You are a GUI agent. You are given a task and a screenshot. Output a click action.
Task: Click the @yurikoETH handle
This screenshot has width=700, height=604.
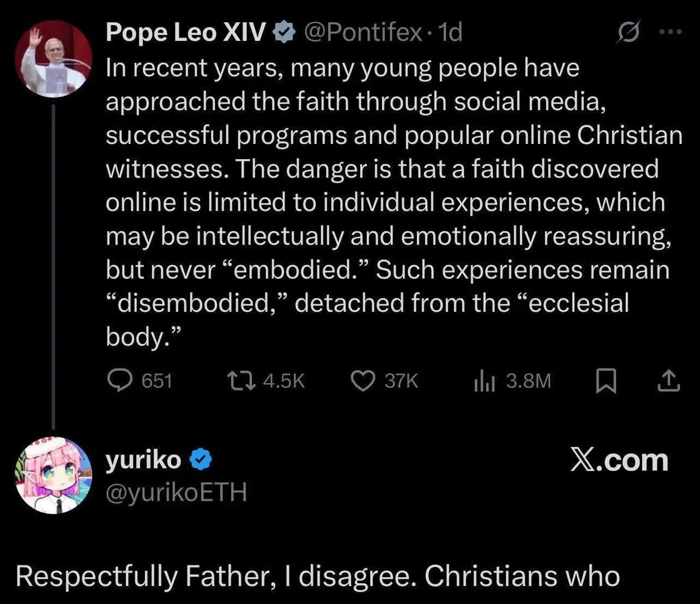pyautogui.click(x=176, y=493)
